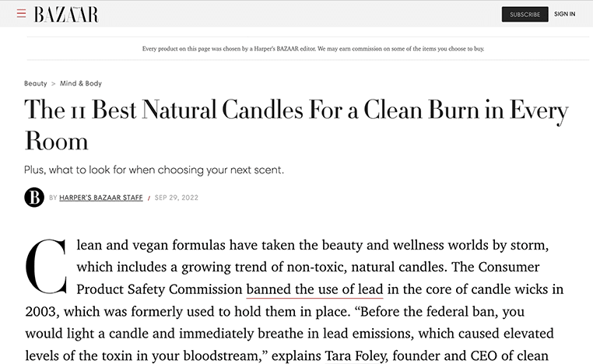Click the round B author avatar
593x364 pixels.
[x=34, y=198]
